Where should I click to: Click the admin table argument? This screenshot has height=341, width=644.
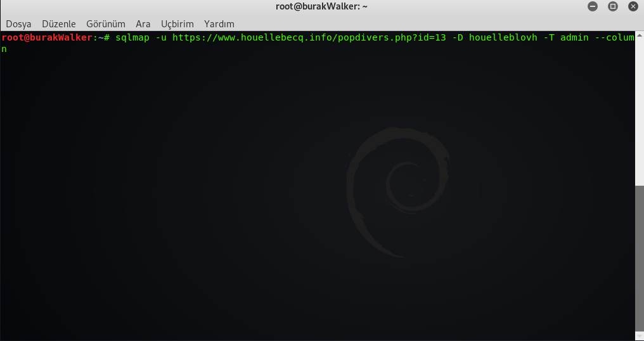tap(574, 38)
